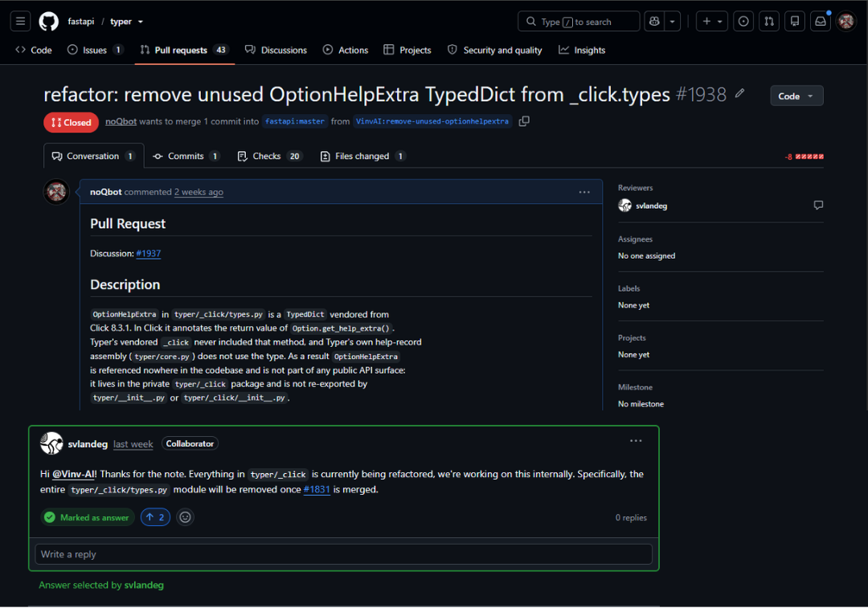Open the fastapi:master base branch link

point(294,121)
